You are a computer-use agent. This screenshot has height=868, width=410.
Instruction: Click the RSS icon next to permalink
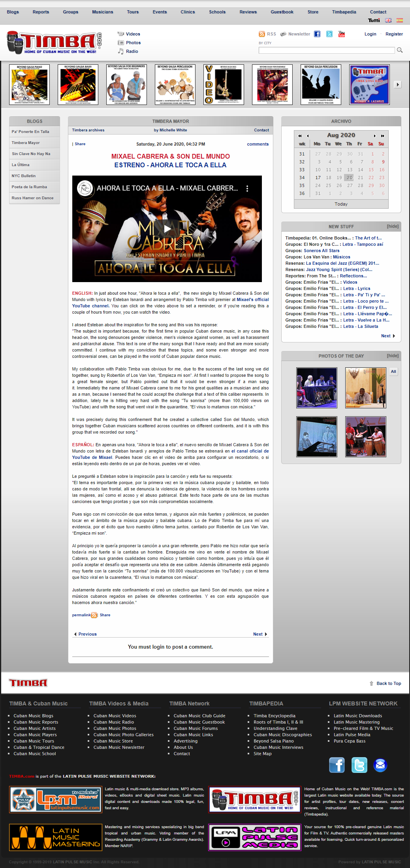click(94, 615)
